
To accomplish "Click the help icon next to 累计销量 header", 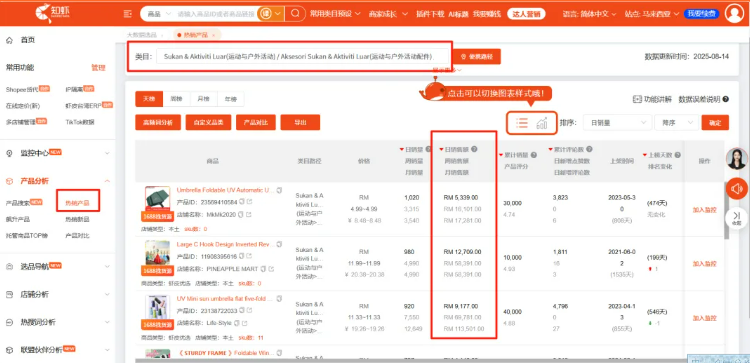I will 533,155.
